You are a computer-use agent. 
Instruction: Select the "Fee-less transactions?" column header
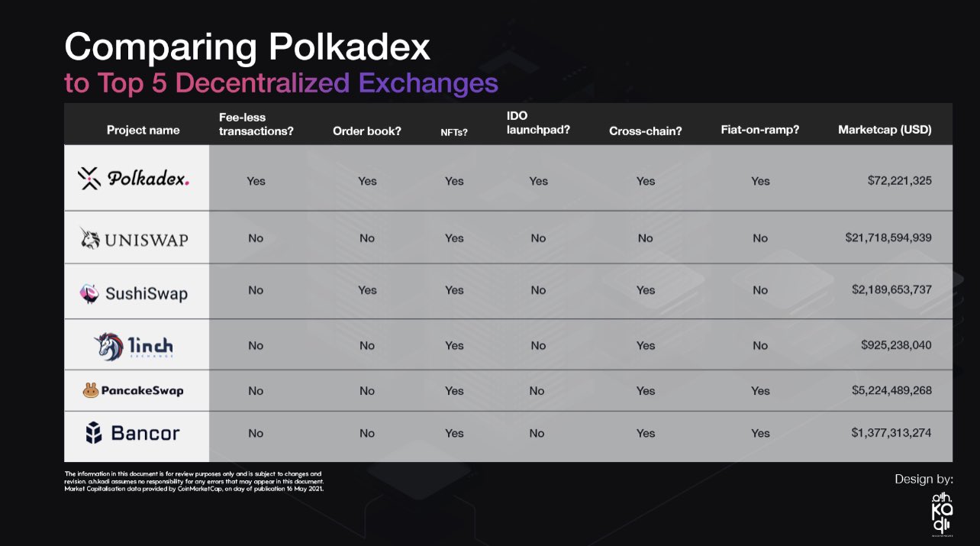(x=256, y=124)
